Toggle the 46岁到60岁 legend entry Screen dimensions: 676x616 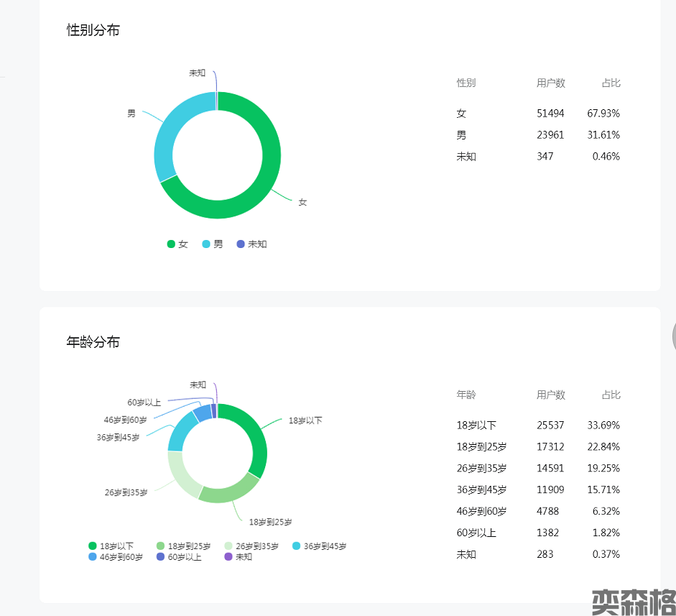[x=115, y=557]
